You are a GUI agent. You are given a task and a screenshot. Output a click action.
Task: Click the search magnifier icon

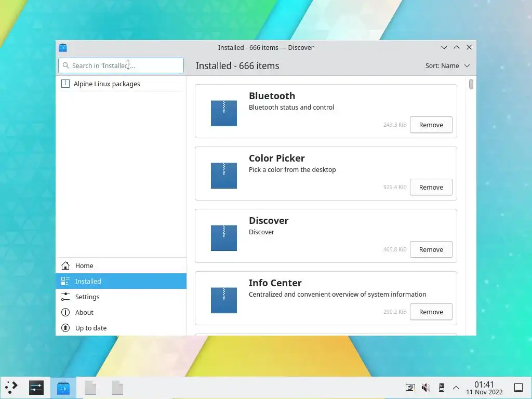click(66, 65)
